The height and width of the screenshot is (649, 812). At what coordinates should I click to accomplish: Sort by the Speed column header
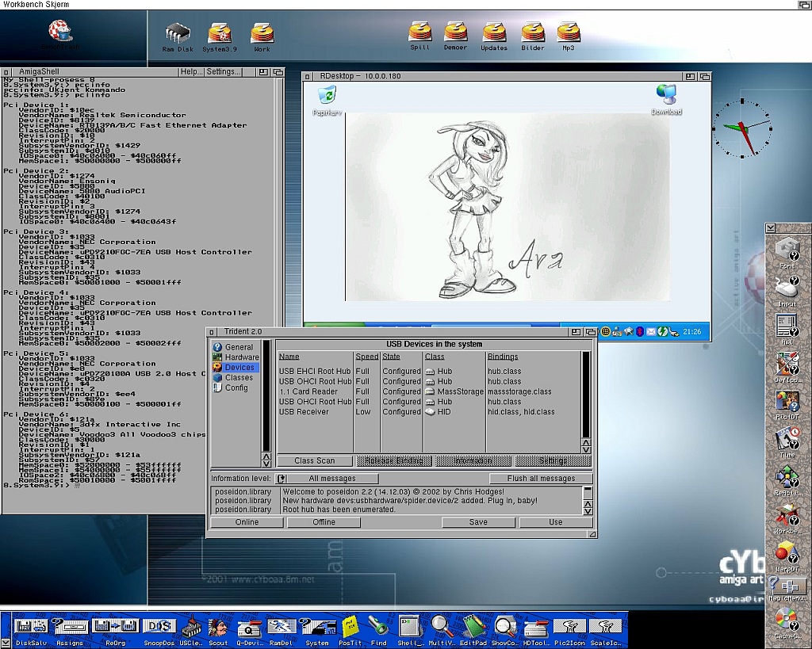coord(366,357)
